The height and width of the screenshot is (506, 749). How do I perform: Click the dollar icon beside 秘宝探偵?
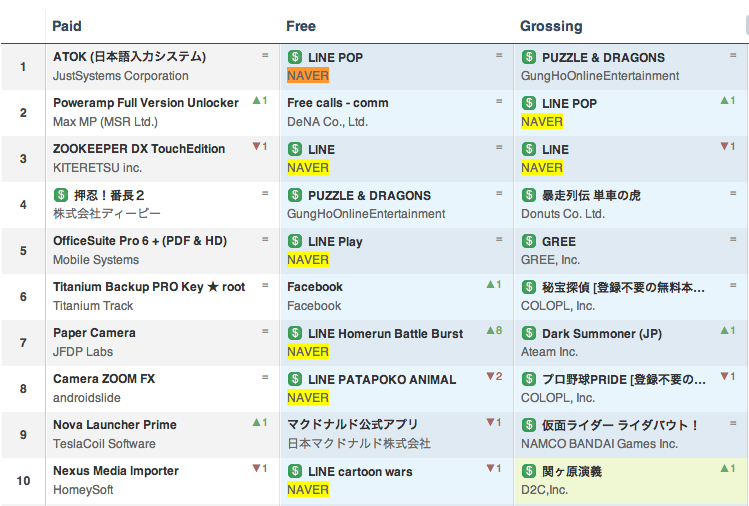click(x=529, y=287)
